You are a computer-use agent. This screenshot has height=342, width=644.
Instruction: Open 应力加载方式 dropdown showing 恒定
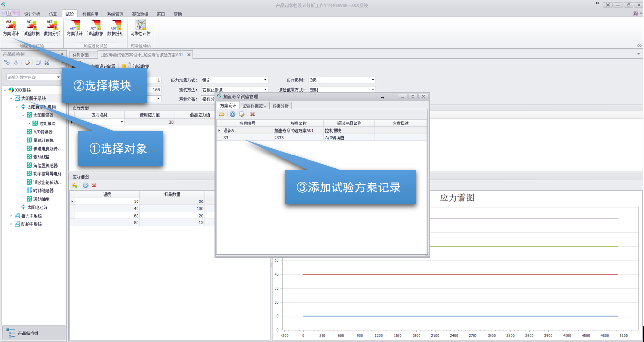pos(265,80)
